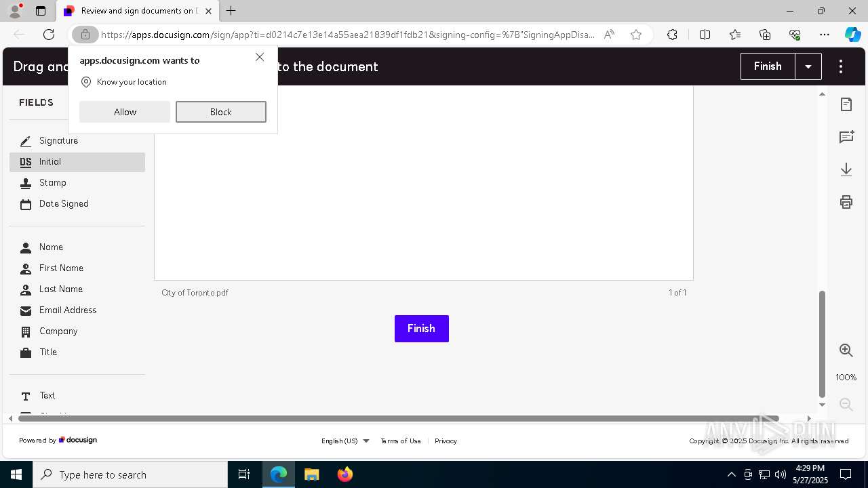
Task: Select the Stamp field
Action: tap(77, 183)
